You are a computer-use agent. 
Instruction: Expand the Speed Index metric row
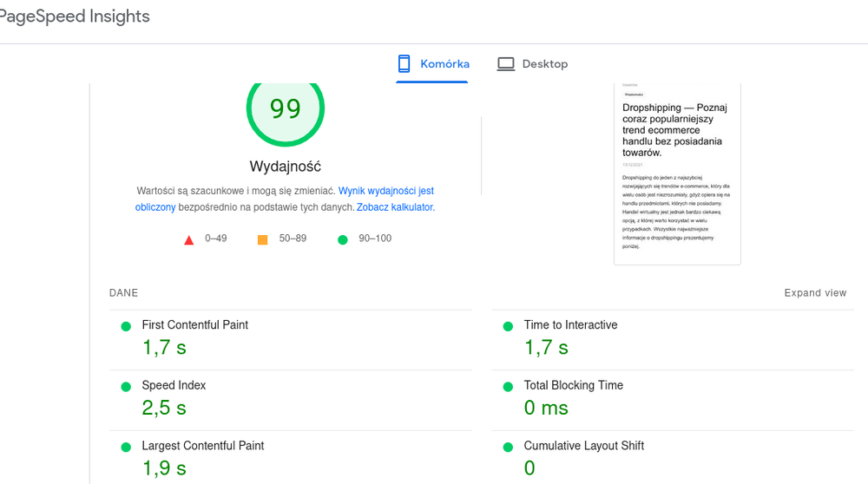[174, 386]
